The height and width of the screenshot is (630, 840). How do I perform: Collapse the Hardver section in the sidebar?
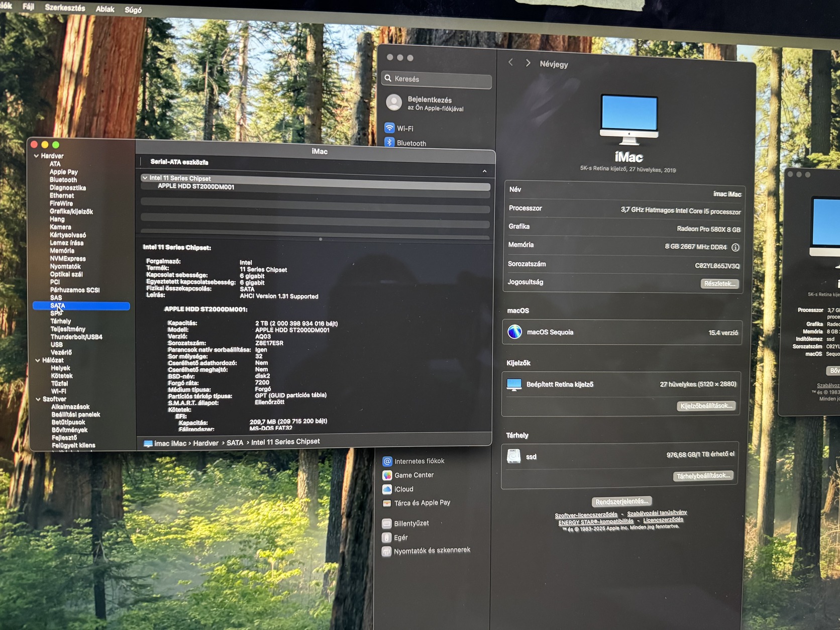pyautogui.click(x=36, y=156)
